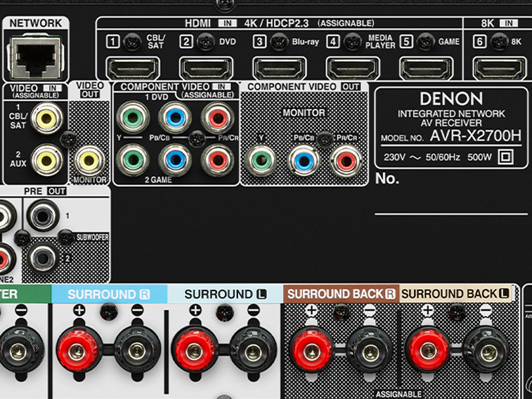This screenshot has width=532, height=399.
Task: Click the green Y jack of COMPONENT VIDEO OUT MONITOR
Action: pyautogui.click(x=261, y=161)
